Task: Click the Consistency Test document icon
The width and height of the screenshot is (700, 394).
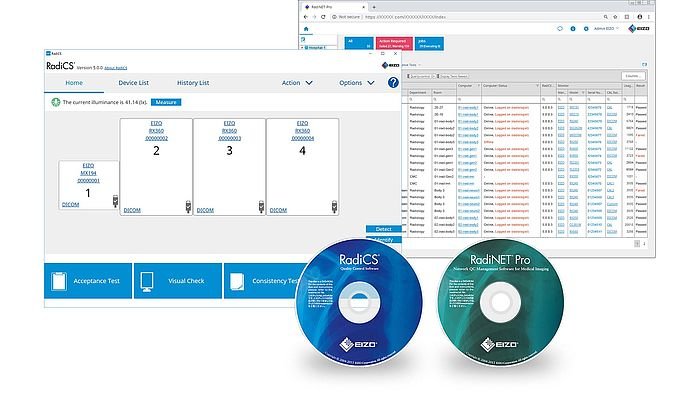Action: point(237,282)
